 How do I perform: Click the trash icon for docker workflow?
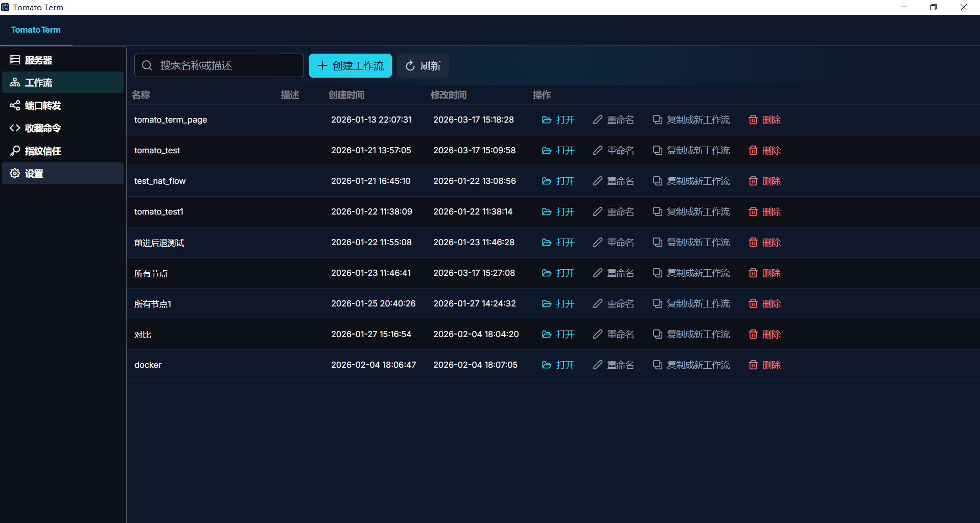753,365
